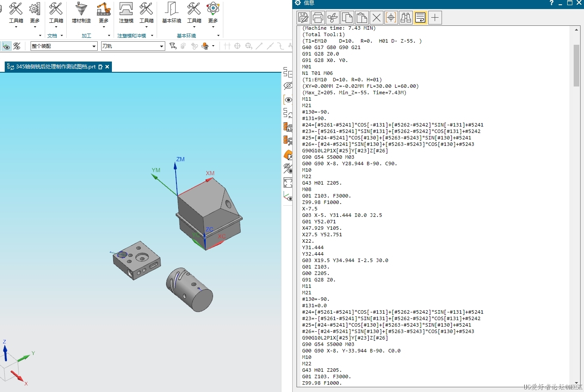Expand the 加工 group options arrow

tap(109, 36)
